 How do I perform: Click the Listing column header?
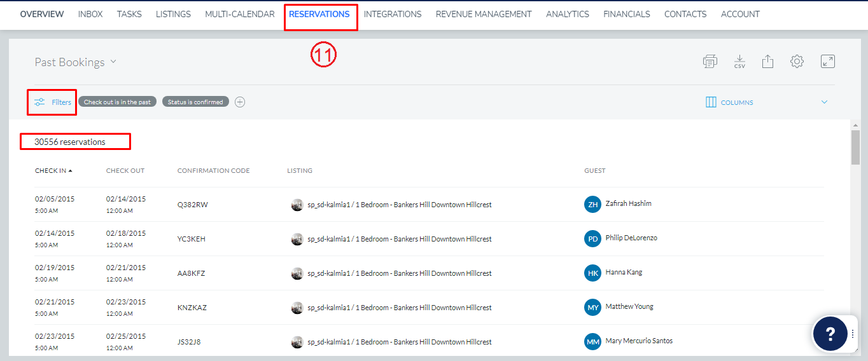tap(300, 171)
